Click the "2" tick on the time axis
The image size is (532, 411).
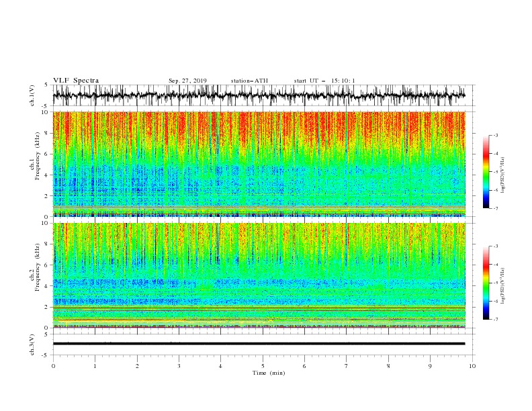[137, 366]
